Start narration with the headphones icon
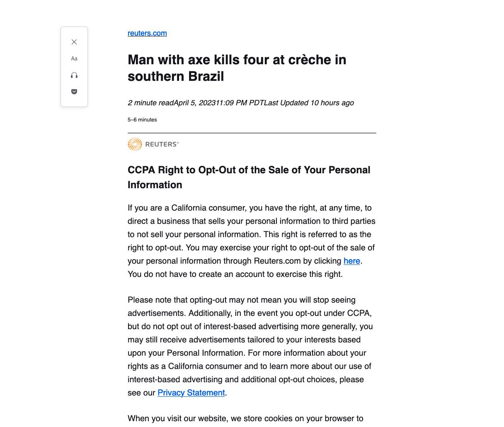The height and width of the screenshot is (427, 504). (74, 75)
